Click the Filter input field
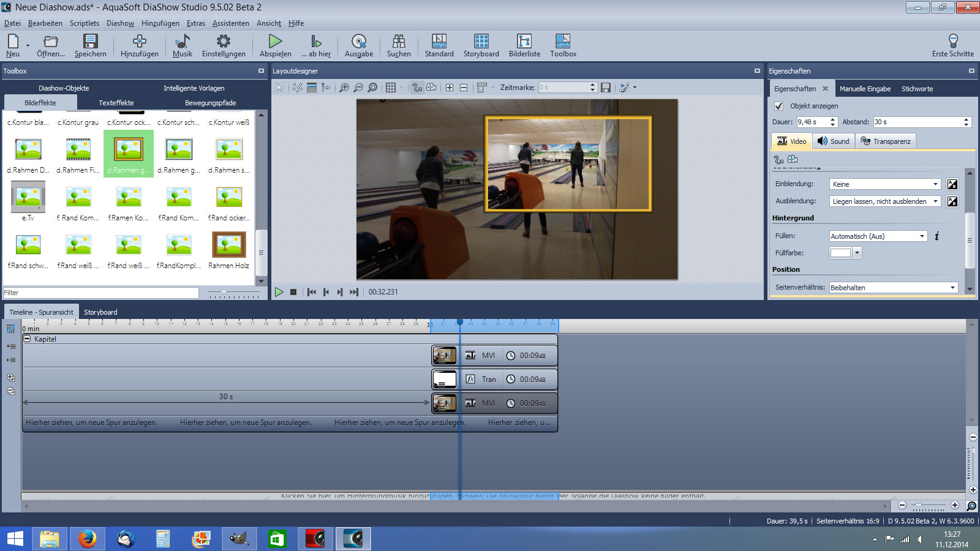The height and width of the screenshot is (551, 980). click(101, 293)
